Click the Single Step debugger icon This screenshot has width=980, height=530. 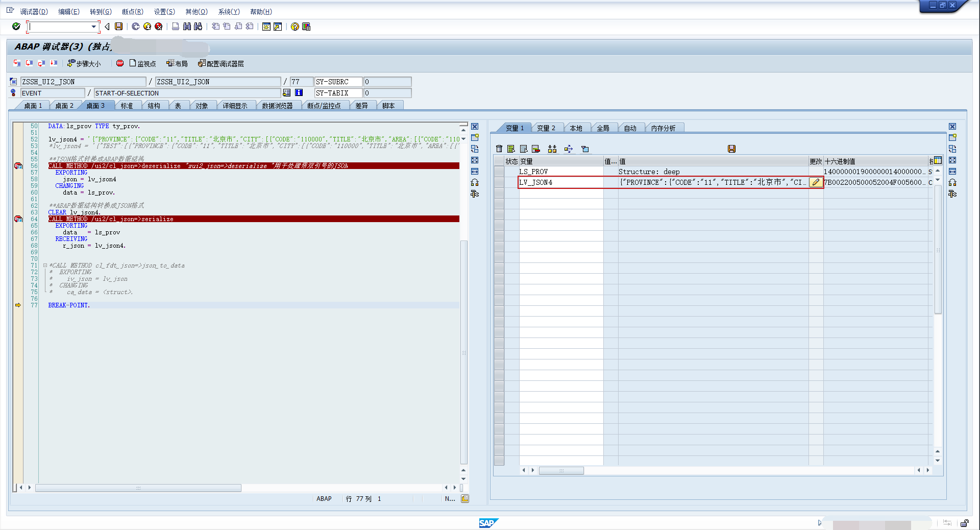point(17,63)
